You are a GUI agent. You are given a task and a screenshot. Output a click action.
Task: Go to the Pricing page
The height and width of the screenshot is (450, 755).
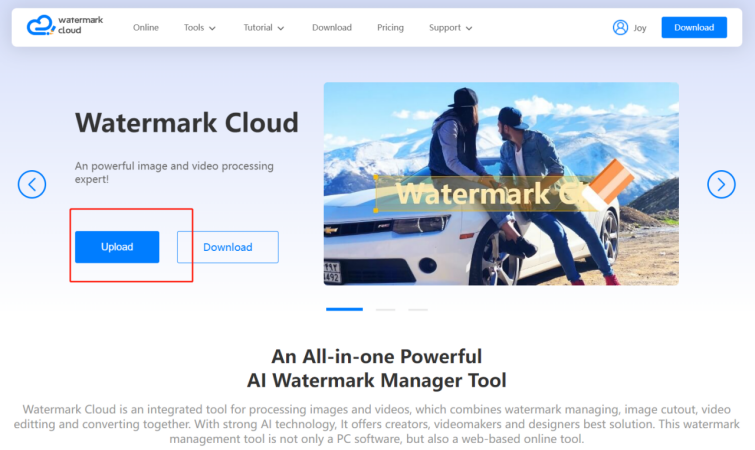pos(390,27)
